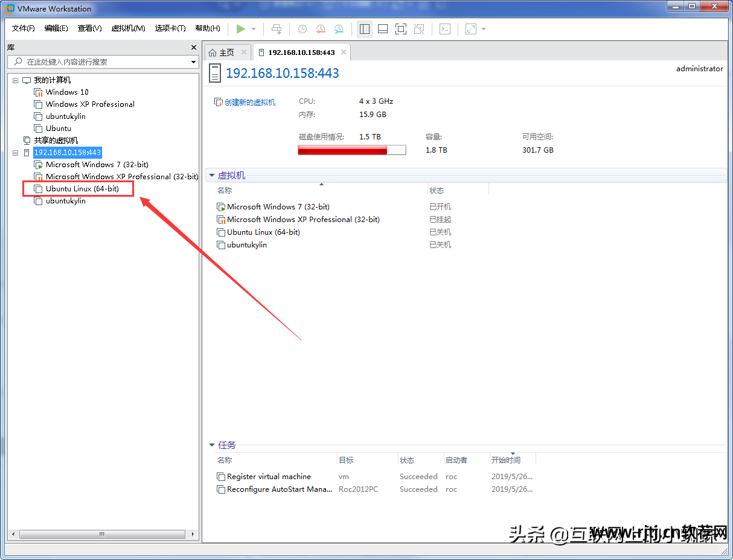Collapse the 任务 section

(212, 445)
